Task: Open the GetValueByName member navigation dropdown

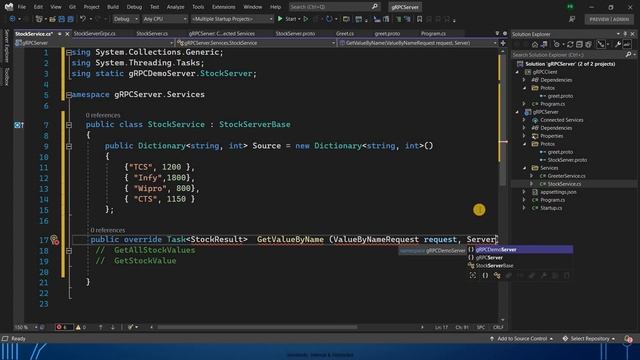Action: coord(418,43)
